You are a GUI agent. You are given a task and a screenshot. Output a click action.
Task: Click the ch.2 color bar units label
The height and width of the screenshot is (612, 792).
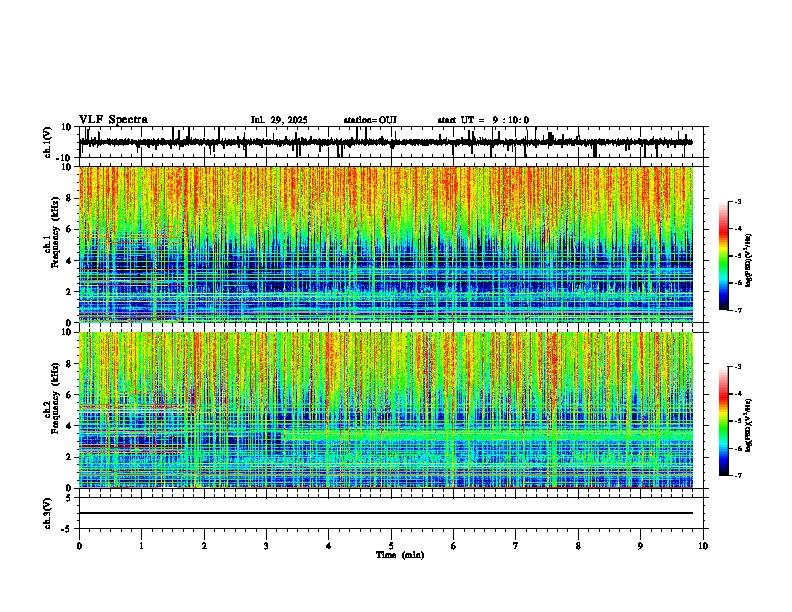coord(749,425)
